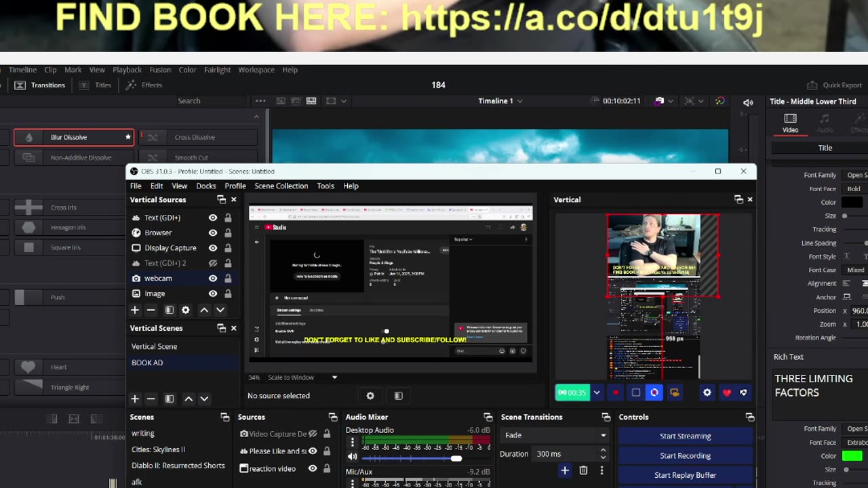This screenshot has width=868, height=488.
Task: Hide the Display Capture source
Action: (213, 248)
